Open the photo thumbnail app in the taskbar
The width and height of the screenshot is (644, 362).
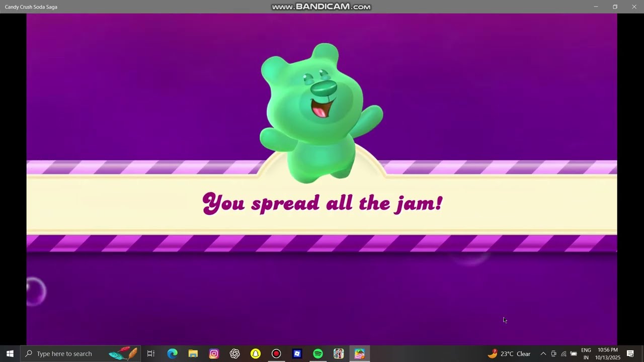339,353
